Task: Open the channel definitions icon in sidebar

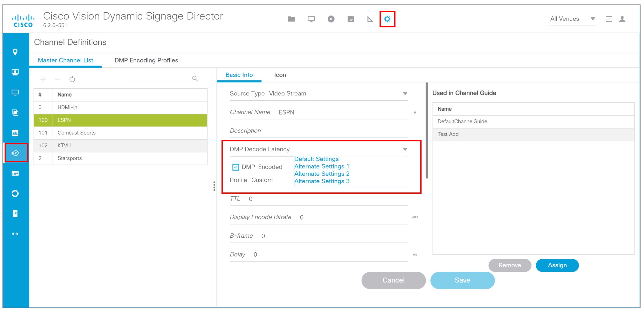Action: click(x=15, y=153)
